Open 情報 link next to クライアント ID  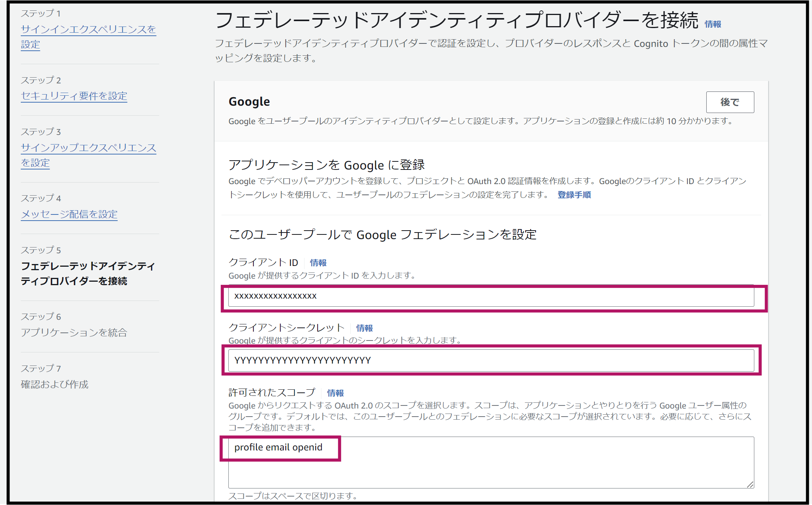tap(318, 263)
